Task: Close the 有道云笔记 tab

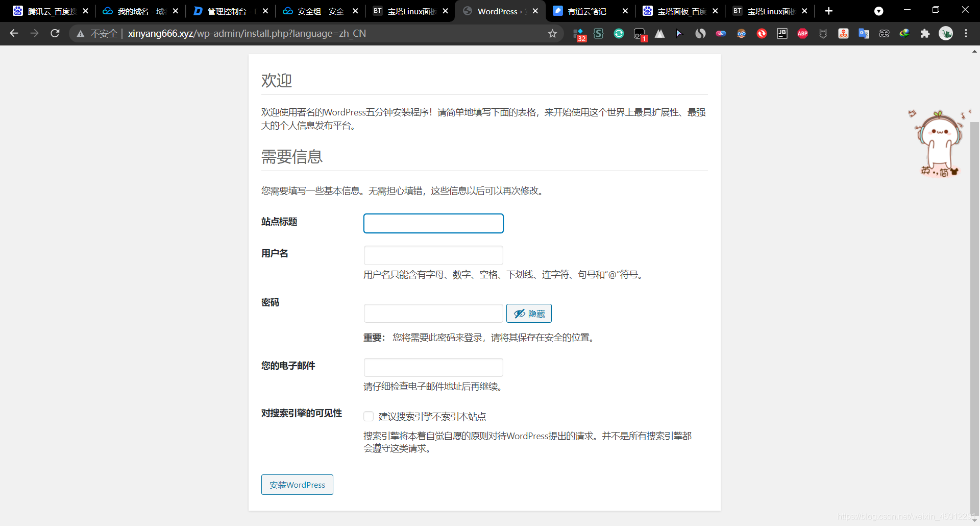Action: click(x=625, y=11)
